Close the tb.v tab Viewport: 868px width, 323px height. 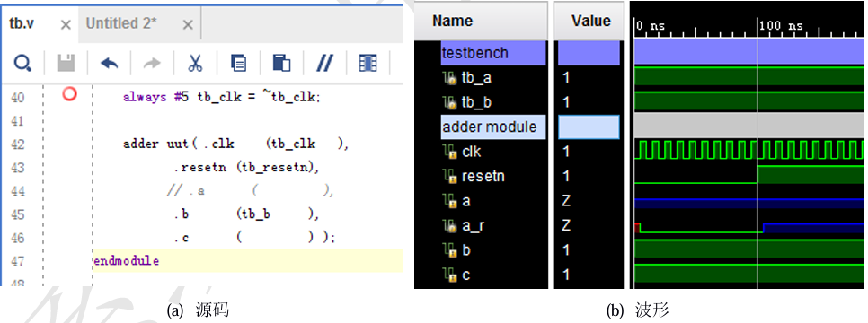click(66, 25)
